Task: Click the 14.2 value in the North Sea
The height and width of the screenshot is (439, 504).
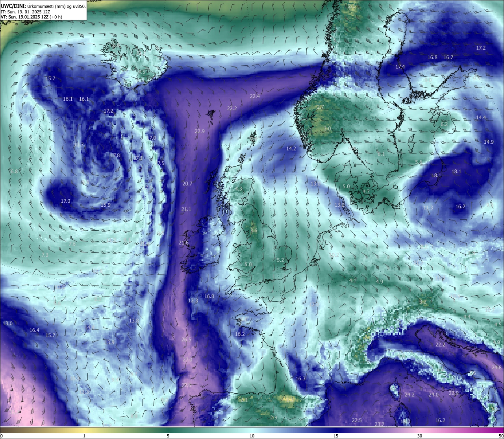Action: pos(291,148)
